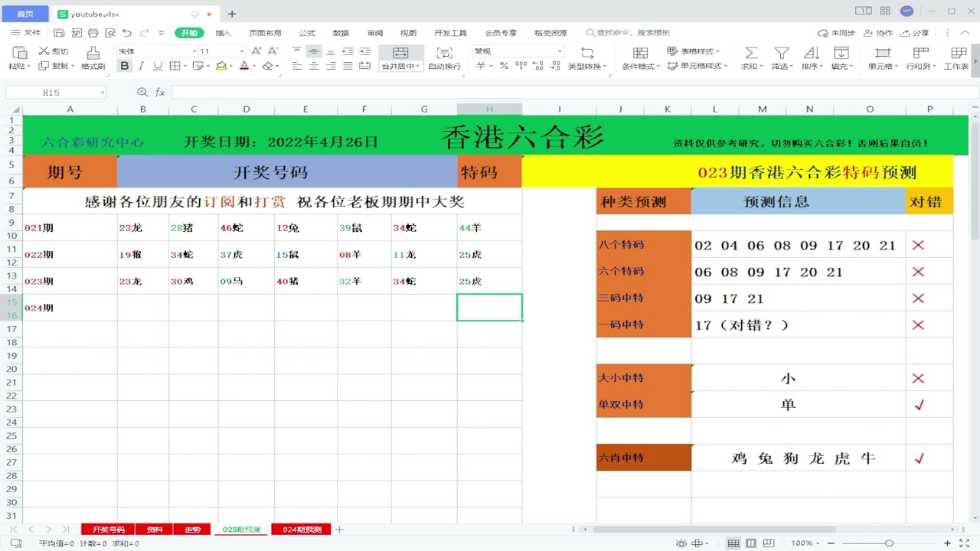Click the Collaborate (协作) button

[877, 33]
